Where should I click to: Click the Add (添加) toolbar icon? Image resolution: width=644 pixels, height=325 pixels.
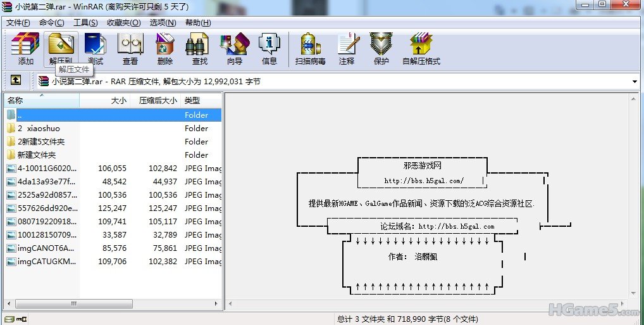26,49
